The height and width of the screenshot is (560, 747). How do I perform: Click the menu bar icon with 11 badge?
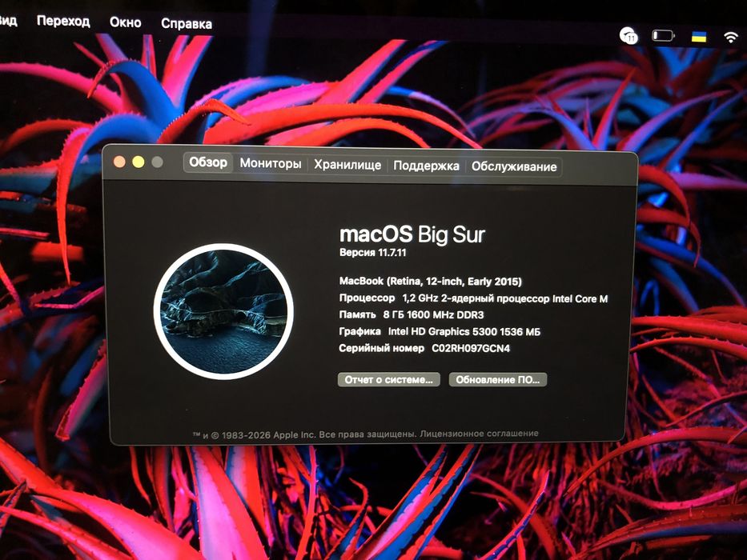629,35
